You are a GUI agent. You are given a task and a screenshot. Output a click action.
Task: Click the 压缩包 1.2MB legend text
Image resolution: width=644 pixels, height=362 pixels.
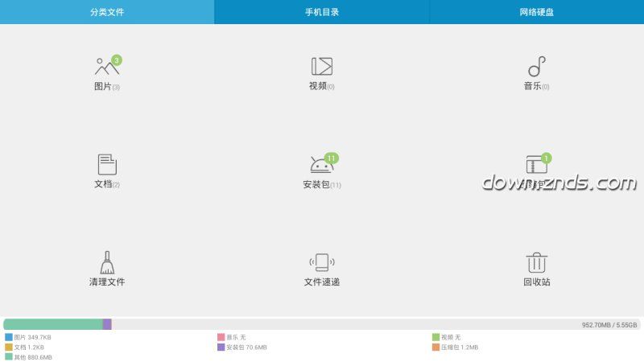click(460, 348)
